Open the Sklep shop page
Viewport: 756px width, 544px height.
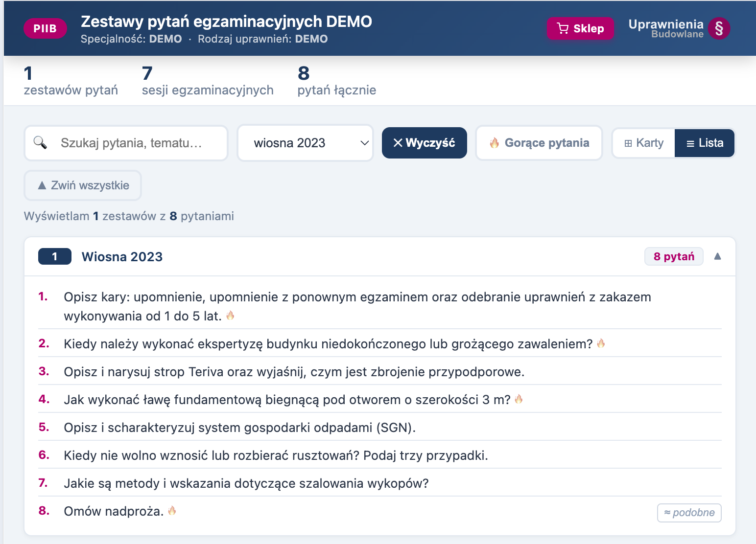coord(580,29)
